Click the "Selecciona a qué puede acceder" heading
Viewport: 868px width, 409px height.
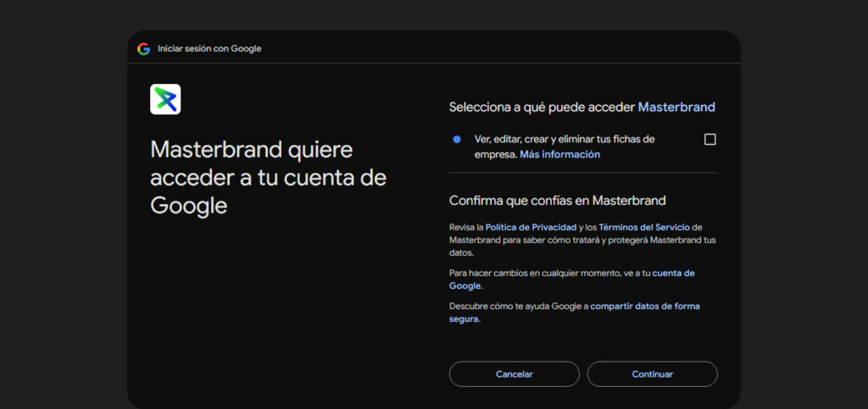point(542,108)
